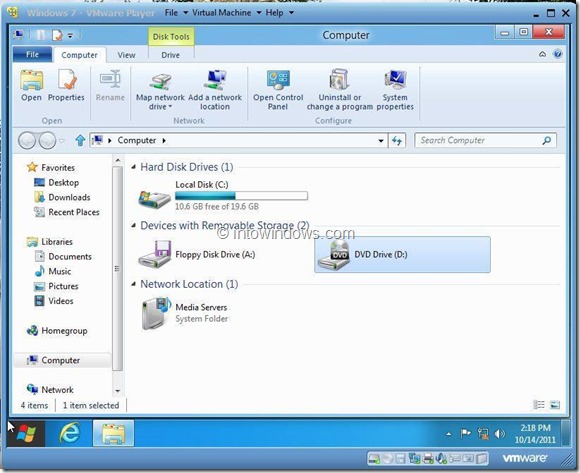Image resolution: width=580 pixels, height=473 pixels.
Task: Select the Media Servers system folder
Action: coord(185,313)
